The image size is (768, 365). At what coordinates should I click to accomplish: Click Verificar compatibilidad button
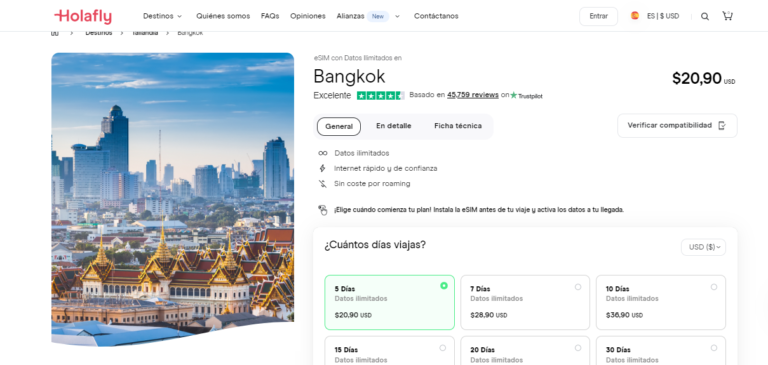click(677, 125)
